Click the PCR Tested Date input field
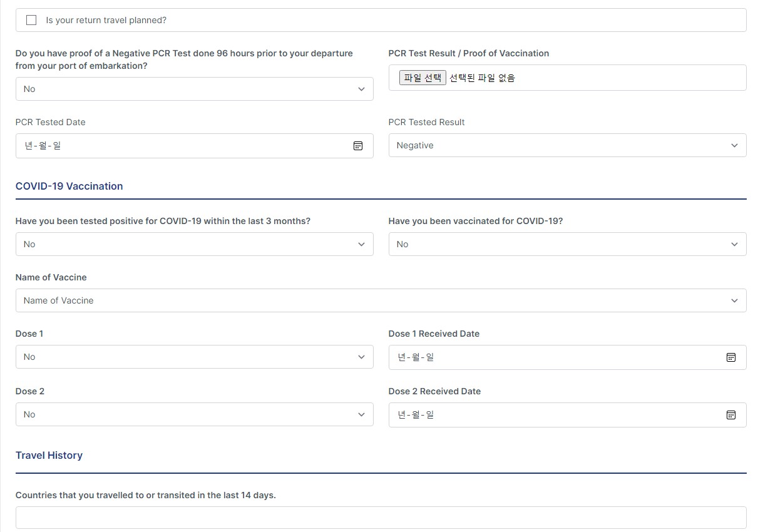This screenshot has width=758, height=532. tap(195, 146)
